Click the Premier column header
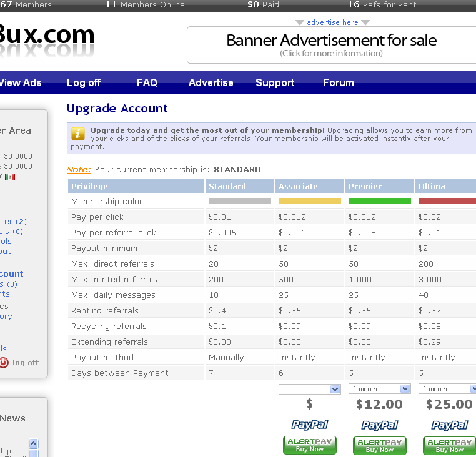 379,186
